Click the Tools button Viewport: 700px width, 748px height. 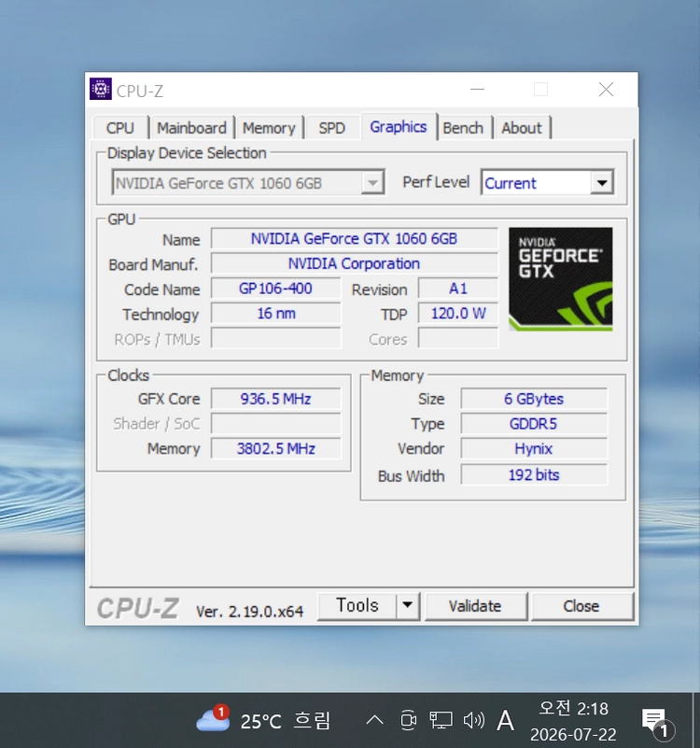coord(357,606)
